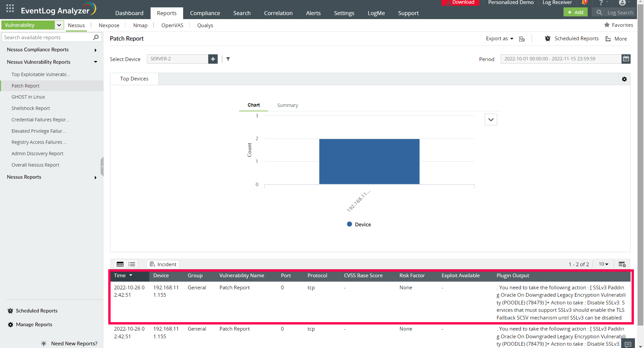
Task: Go to the Compliance tab
Action: click(205, 13)
